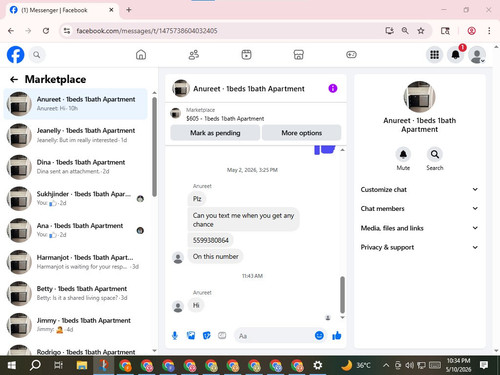Viewport: 500px width, 375px height.
Task: Click the message text 5599380864
Action: [211, 240]
